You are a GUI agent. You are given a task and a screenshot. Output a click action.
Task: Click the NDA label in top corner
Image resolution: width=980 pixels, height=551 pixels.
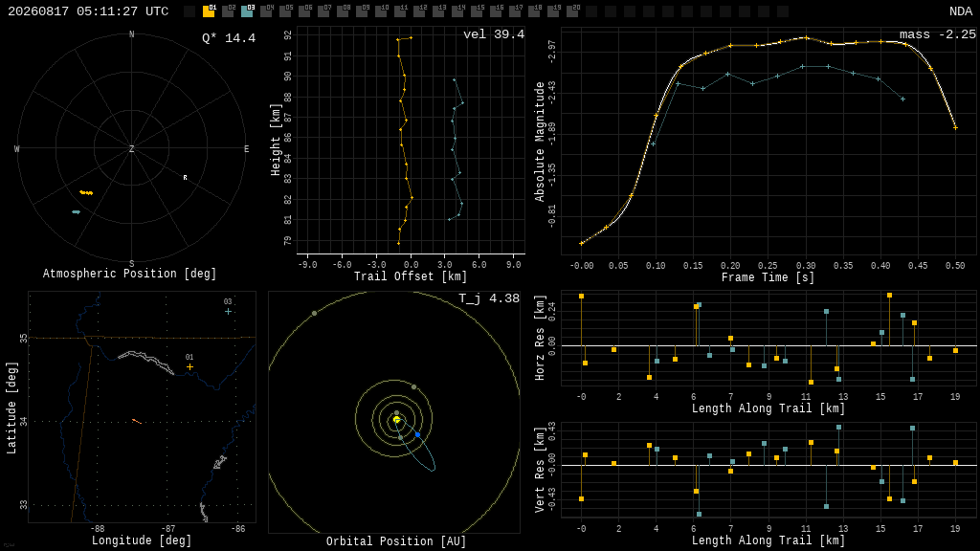pyautogui.click(x=961, y=11)
